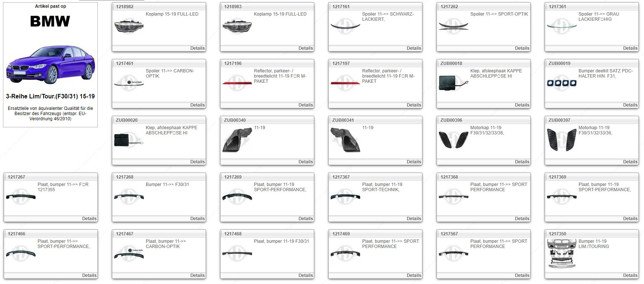The height and width of the screenshot is (284, 644).
Task: Open Details for ZUB00019
Action: coord(630,105)
